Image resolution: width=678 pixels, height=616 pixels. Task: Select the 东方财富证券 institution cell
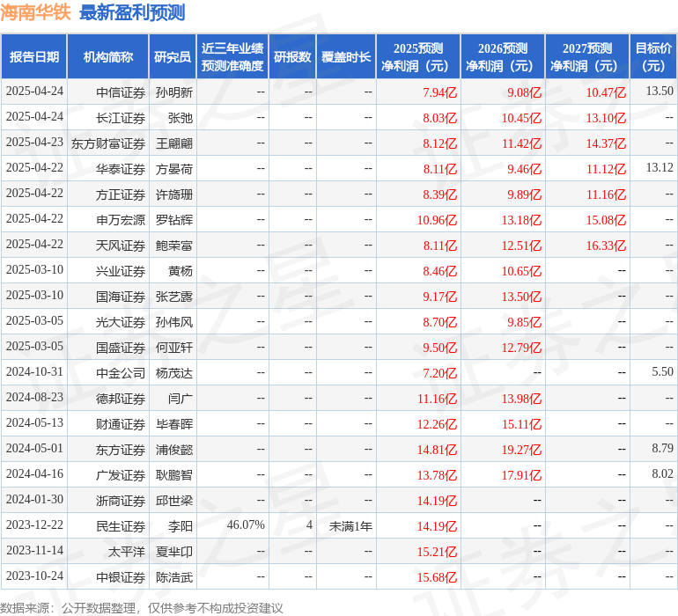point(108,143)
